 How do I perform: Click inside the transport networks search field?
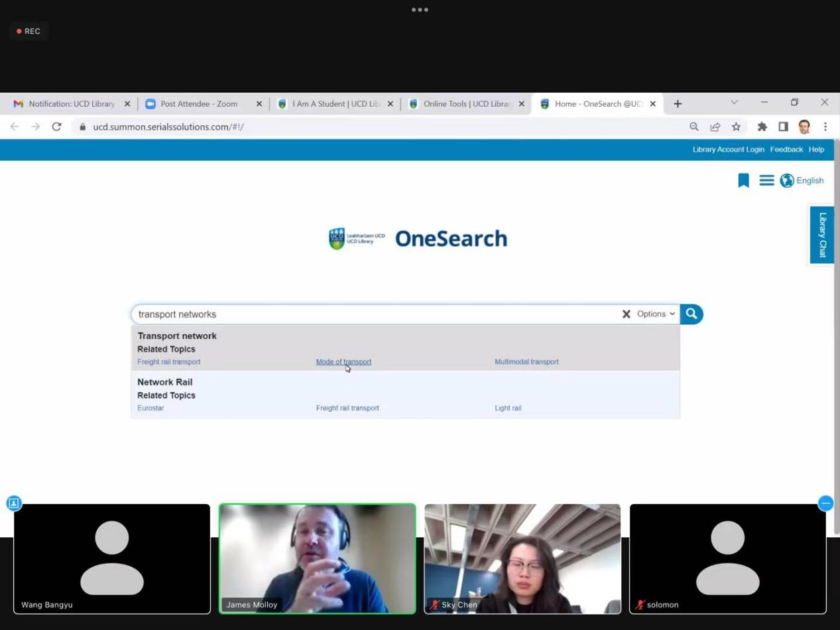pos(371,314)
